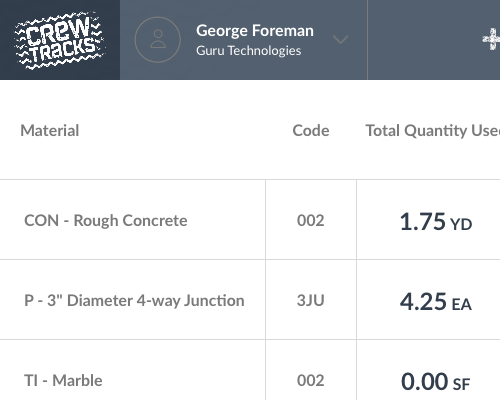
Task: Click the YD unit label
Action: pyautogui.click(x=461, y=225)
